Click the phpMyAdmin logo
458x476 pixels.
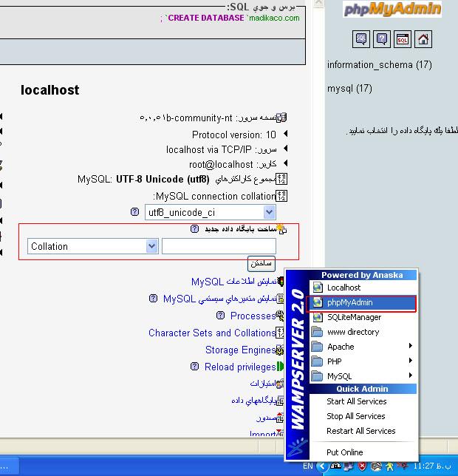coord(392,9)
